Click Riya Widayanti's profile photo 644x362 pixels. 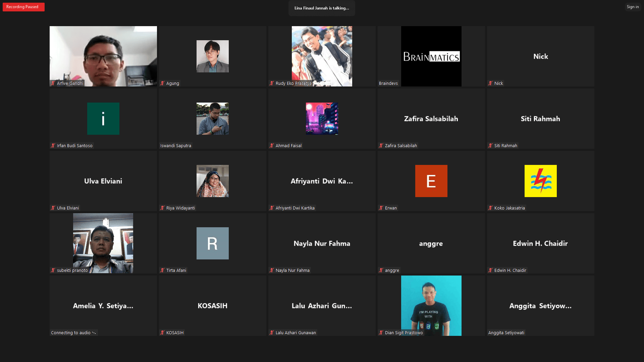tap(212, 181)
